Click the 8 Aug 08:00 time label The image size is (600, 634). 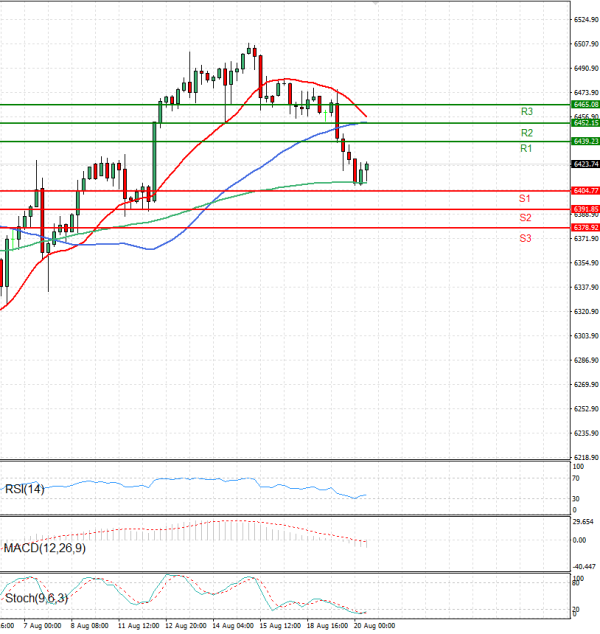point(89,626)
